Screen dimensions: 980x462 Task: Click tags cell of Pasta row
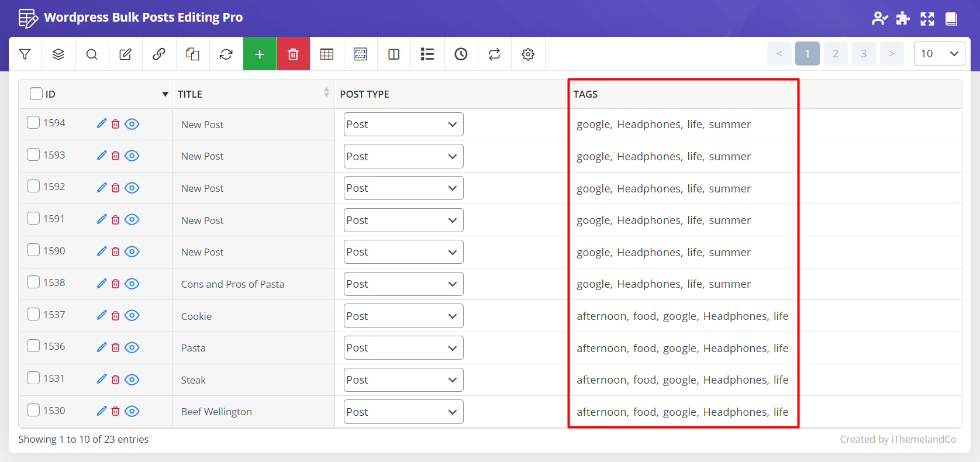point(682,348)
